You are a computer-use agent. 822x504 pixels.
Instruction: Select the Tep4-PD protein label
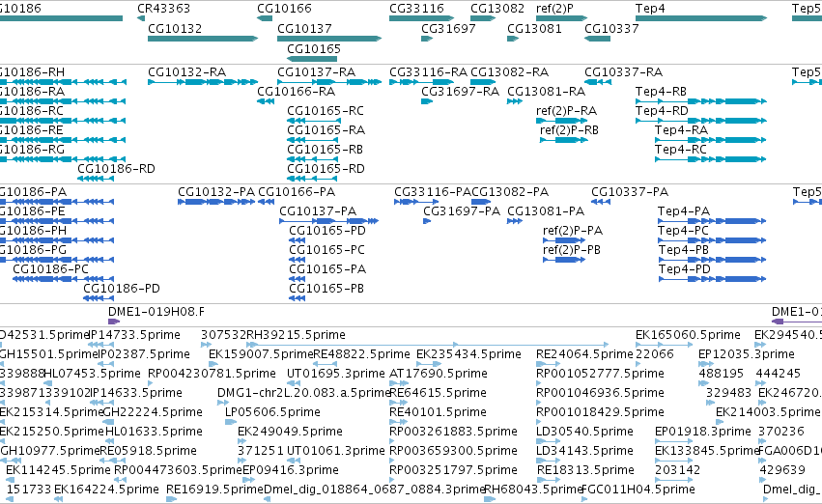pyautogui.click(x=684, y=268)
